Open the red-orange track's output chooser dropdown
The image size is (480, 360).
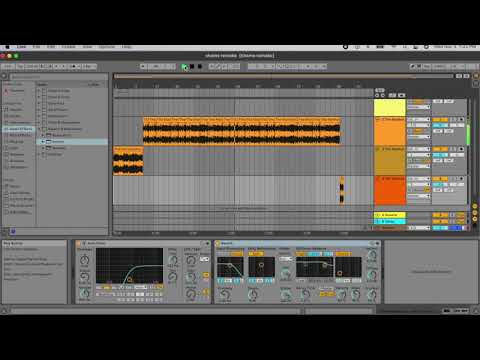click(419, 196)
